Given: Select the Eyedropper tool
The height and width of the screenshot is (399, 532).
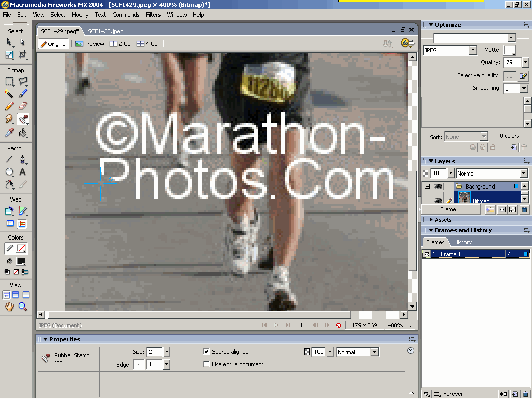Looking at the screenshot, I should coord(9,132).
